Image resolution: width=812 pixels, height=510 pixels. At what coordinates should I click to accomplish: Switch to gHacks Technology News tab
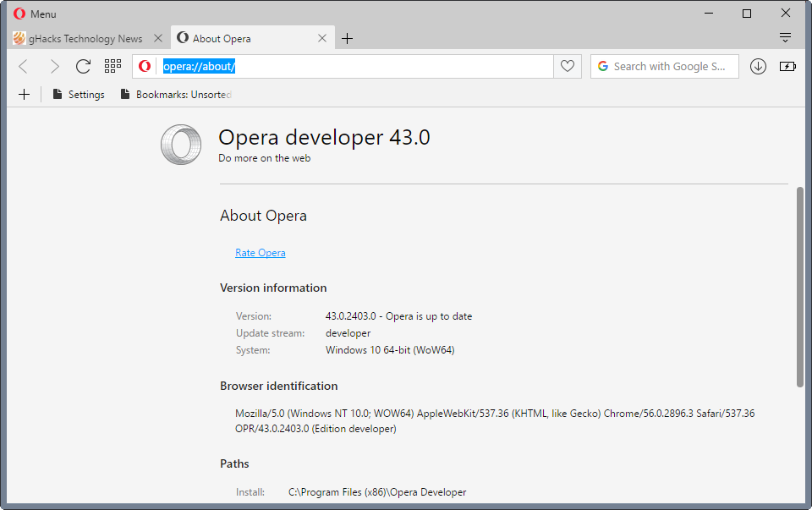(85, 39)
